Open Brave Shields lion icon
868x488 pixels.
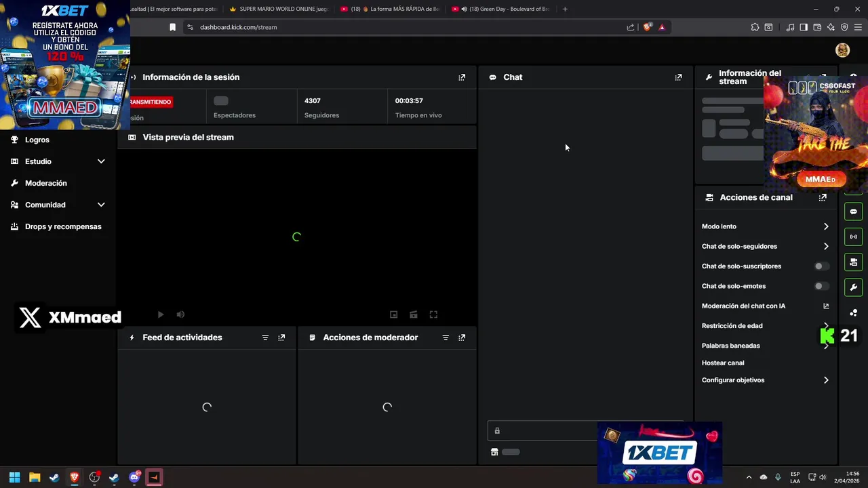(647, 27)
